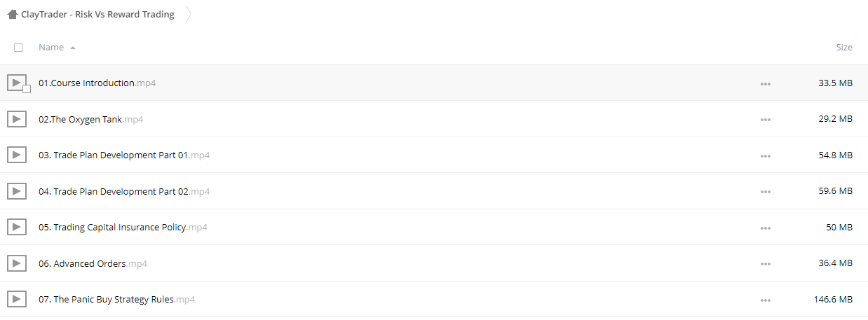Open 02.The Oxygen Tank.mp4 file name
The width and height of the screenshot is (868, 320).
pyautogui.click(x=91, y=119)
